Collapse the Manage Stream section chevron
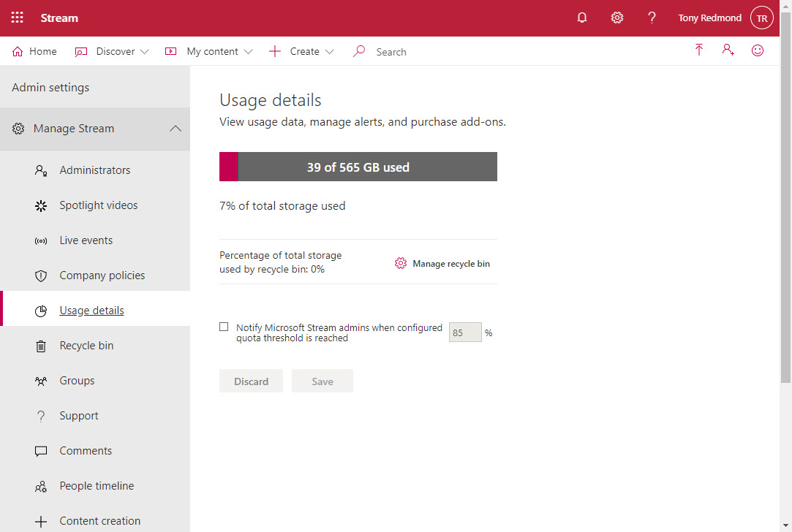This screenshot has width=792, height=532. coord(176,129)
